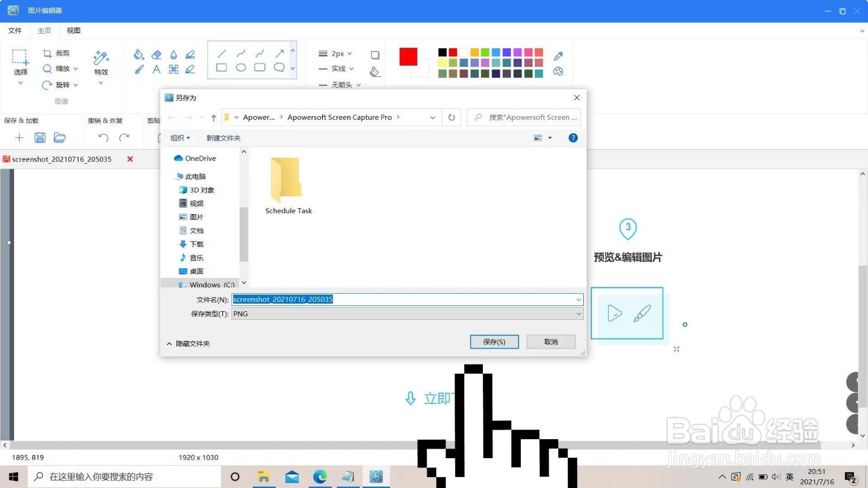Screen dimensions: 868x488
Task: Click the dialog help question mark
Action: coord(573,138)
